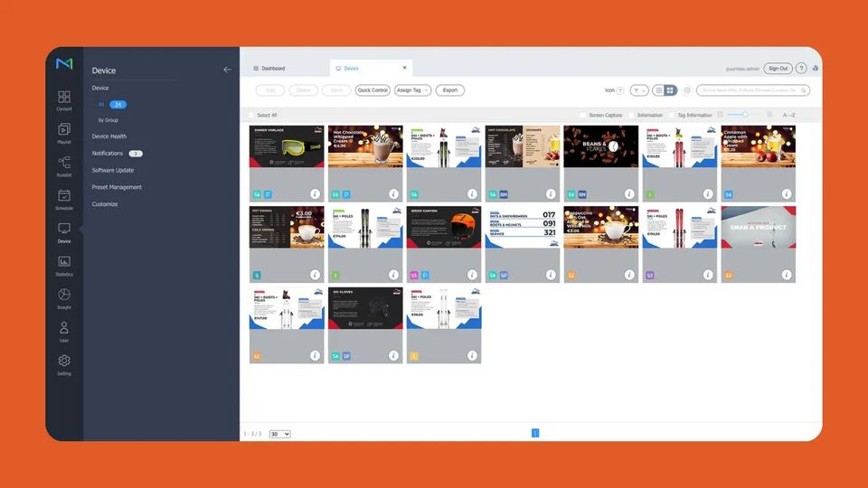The image size is (868, 488).
Task: Open the Assign Tag dropdown
Action: click(x=412, y=90)
